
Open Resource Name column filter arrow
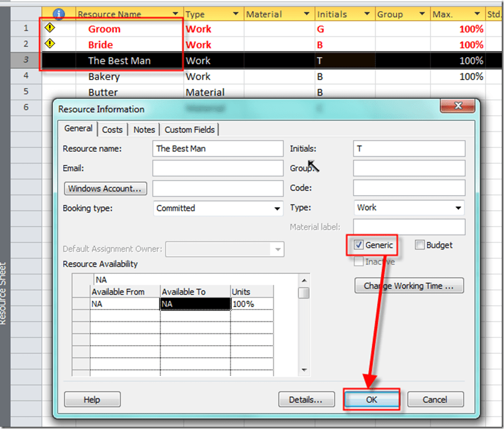(x=176, y=14)
